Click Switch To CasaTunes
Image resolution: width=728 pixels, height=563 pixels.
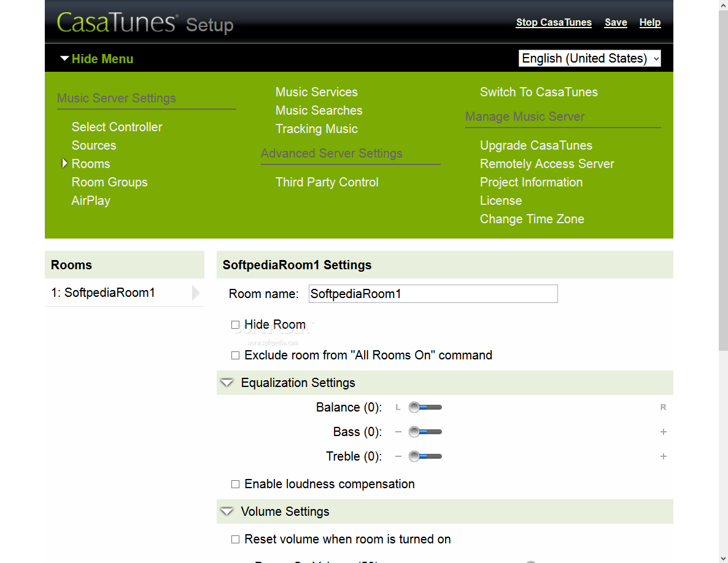539,92
